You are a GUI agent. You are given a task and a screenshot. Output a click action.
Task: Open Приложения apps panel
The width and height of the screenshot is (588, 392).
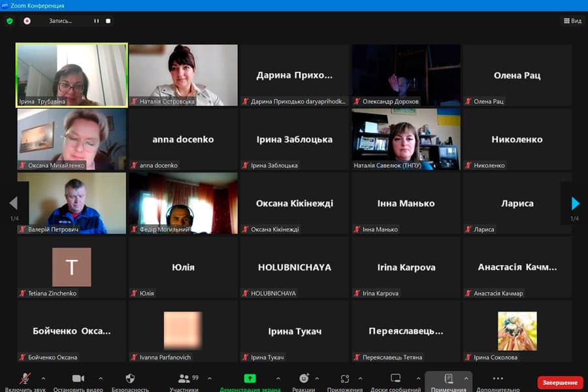tap(344, 382)
